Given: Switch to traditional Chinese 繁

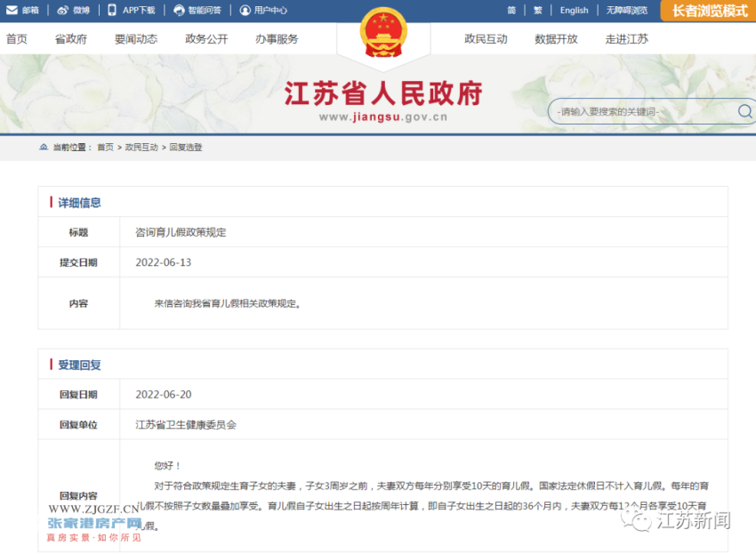Looking at the screenshot, I should click(538, 10).
